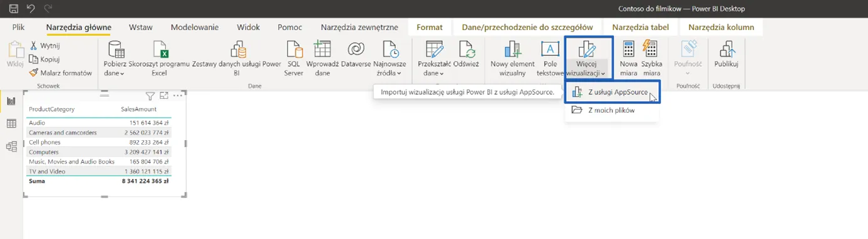Expand the Pobierz dane dropdown
The height and width of the screenshot is (239, 868).
pos(114,59)
